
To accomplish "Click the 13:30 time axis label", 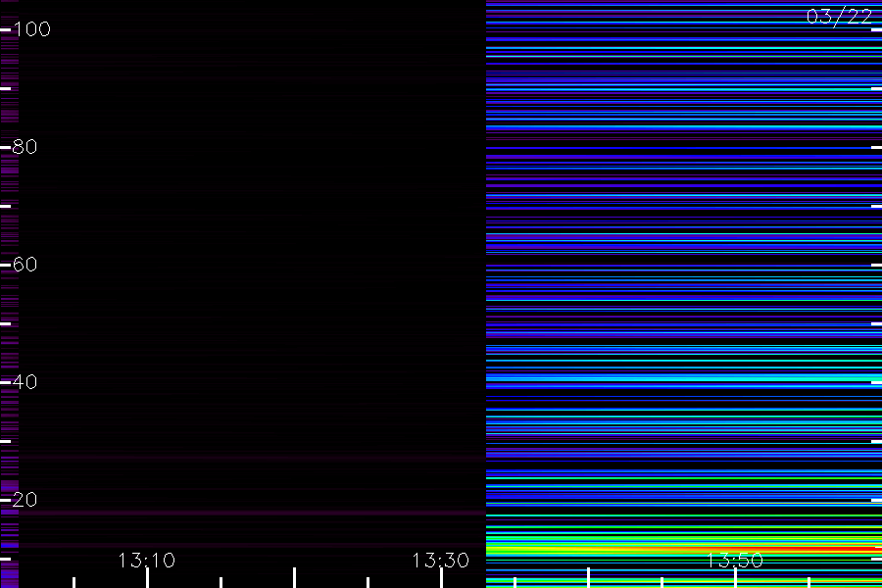I will pyautogui.click(x=440, y=561).
